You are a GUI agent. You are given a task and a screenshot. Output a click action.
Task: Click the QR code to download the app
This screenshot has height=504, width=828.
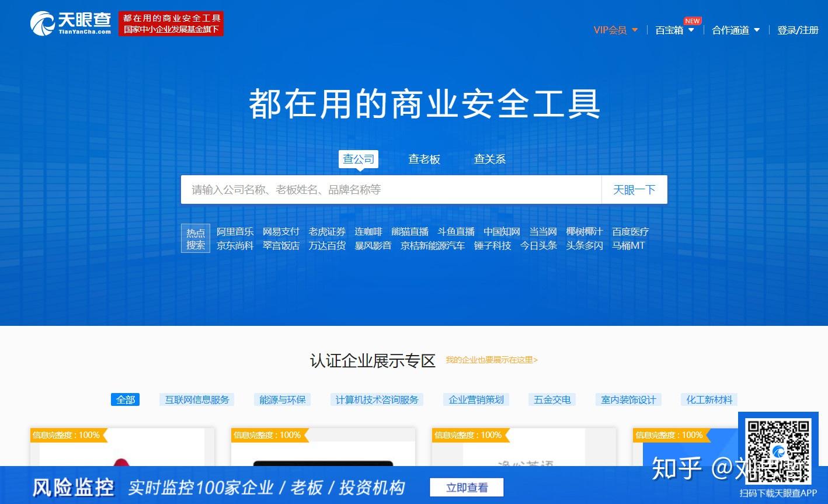click(778, 450)
